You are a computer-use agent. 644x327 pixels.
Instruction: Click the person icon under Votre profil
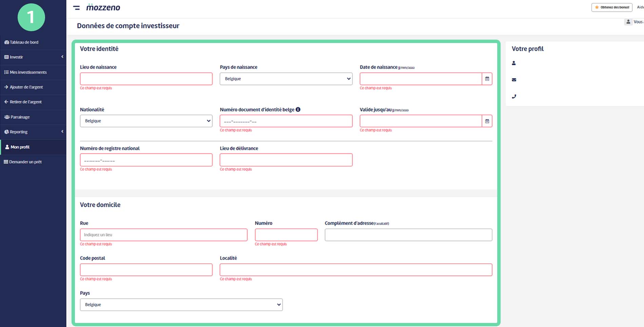tap(514, 63)
